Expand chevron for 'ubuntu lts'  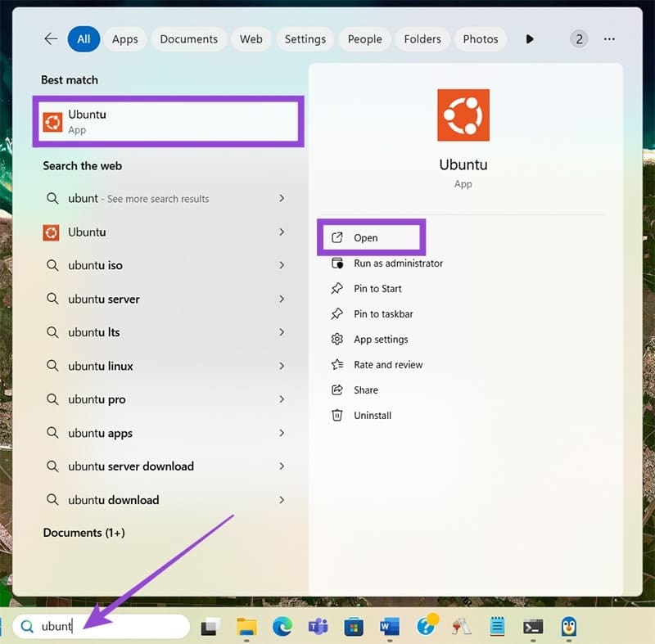[x=282, y=332]
